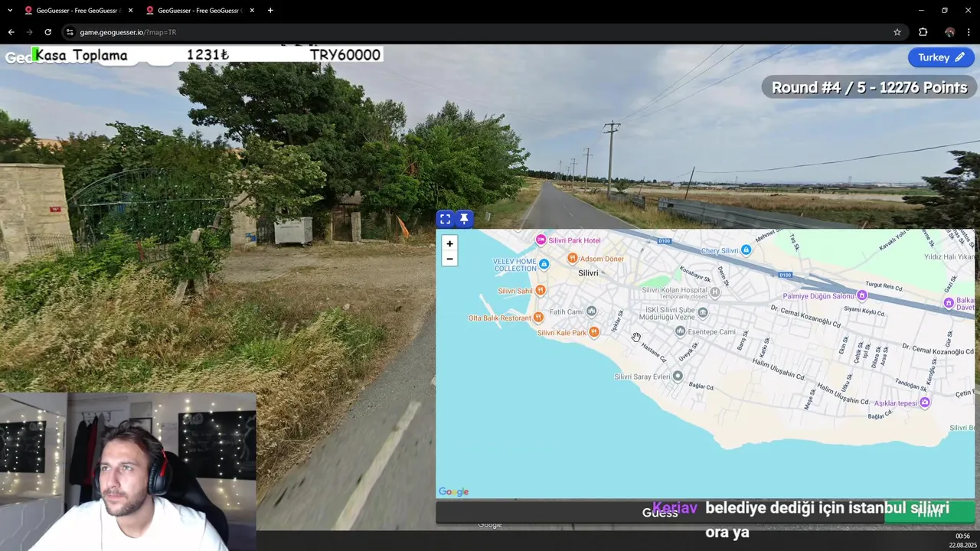
Task: Close the second GeoGuesser tab
Action: pyautogui.click(x=252, y=10)
